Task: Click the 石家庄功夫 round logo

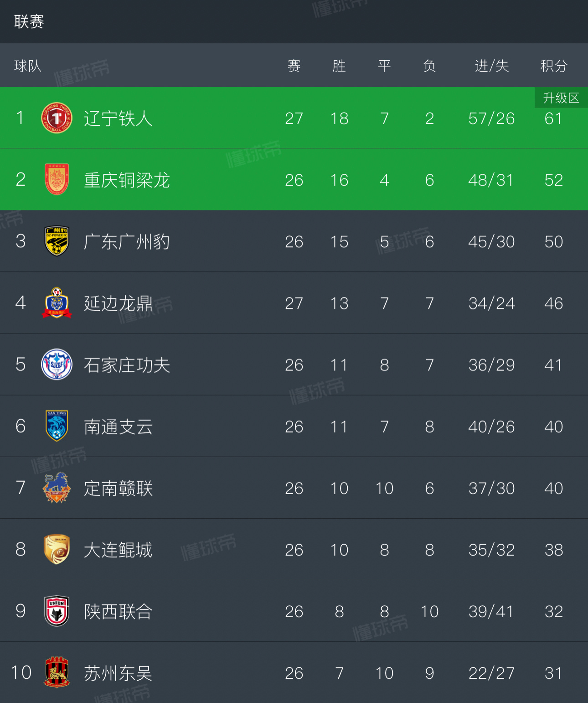Action: pyautogui.click(x=57, y=364)
